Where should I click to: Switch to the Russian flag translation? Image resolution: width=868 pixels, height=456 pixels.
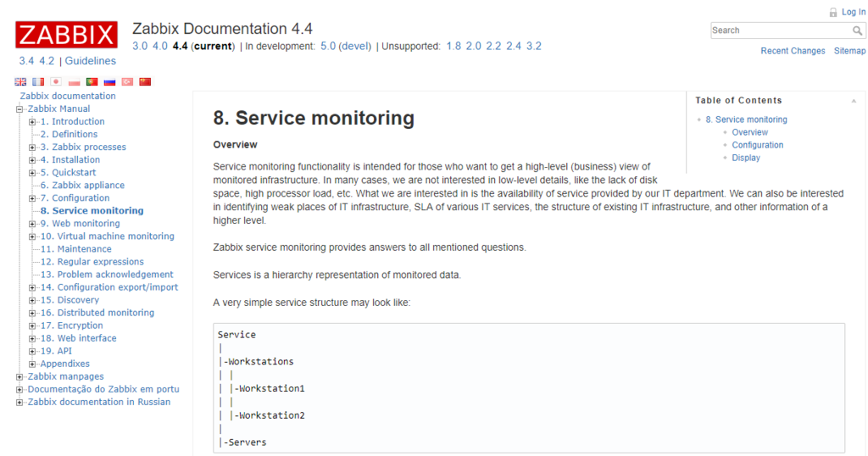point(109,82)
